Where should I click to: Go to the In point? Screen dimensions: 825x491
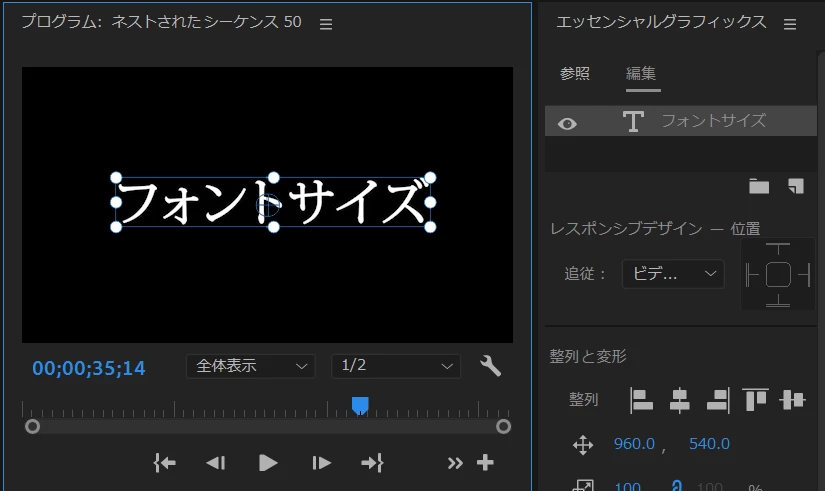(x=165, y=463)
